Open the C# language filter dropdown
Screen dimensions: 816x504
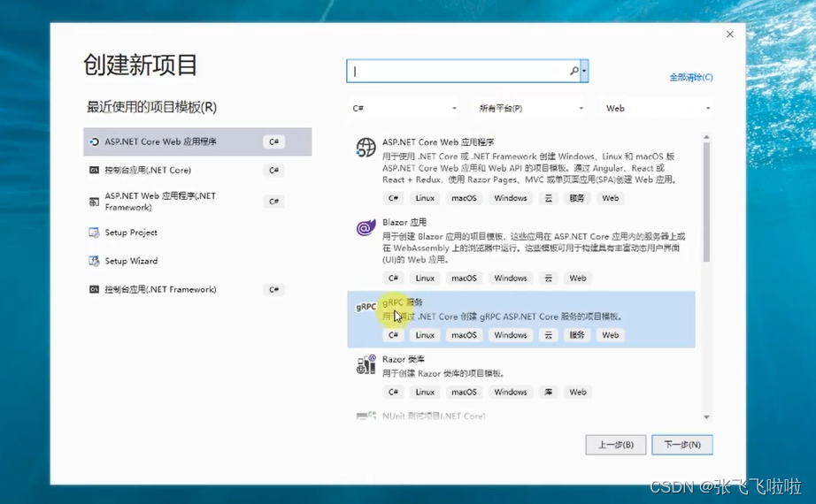coord(404,108)
